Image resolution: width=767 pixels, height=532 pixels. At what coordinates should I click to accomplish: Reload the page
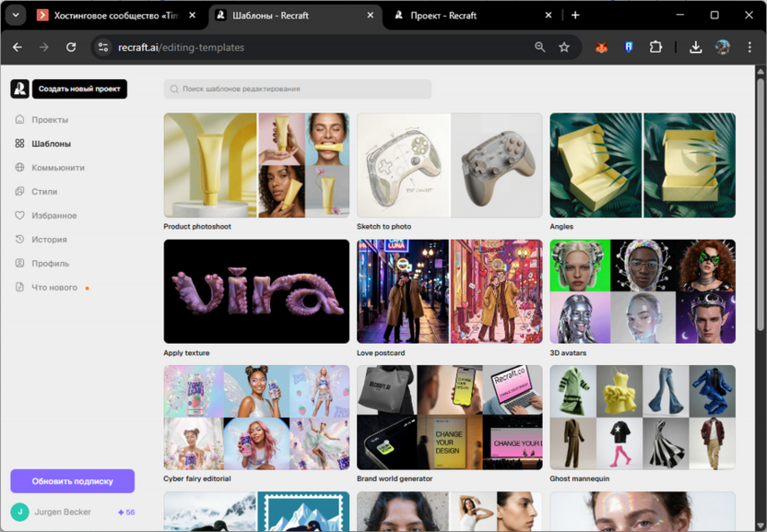[x=71, y=47]
